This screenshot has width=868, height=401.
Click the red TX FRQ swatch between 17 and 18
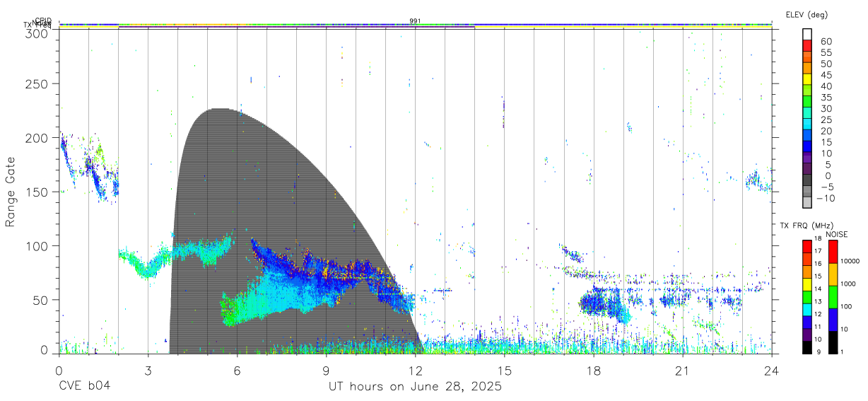click(x=807, y=245)
